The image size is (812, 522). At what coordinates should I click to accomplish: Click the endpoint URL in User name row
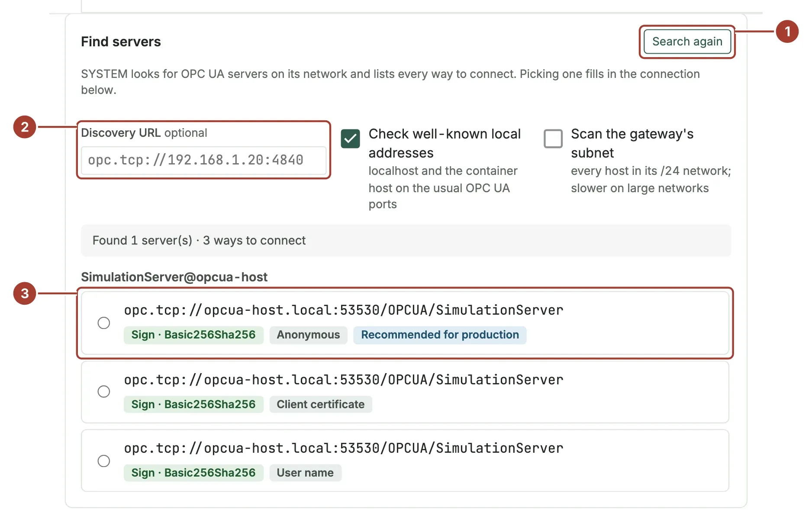344,448
